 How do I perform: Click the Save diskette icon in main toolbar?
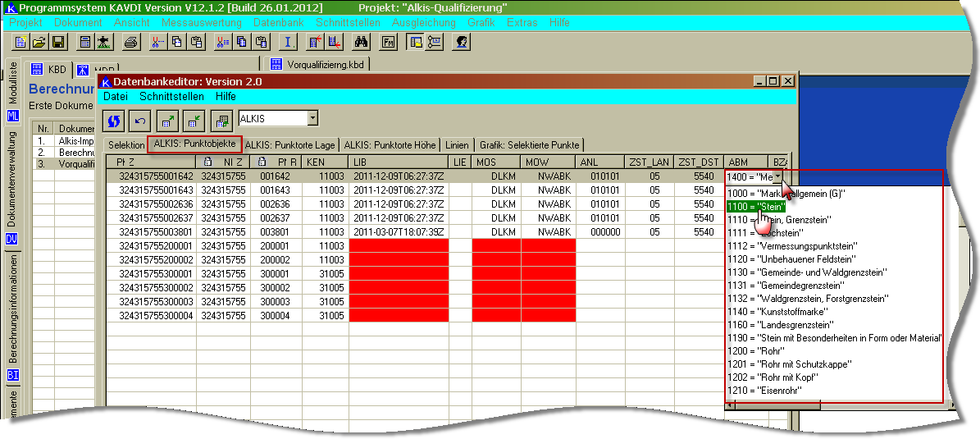pos(59,42)
